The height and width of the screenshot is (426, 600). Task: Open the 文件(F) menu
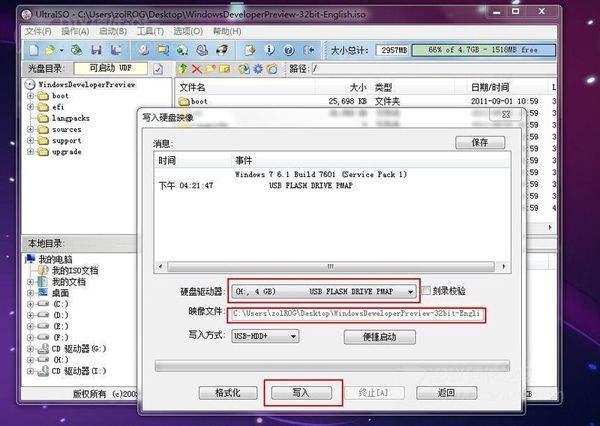coord(38,31)
